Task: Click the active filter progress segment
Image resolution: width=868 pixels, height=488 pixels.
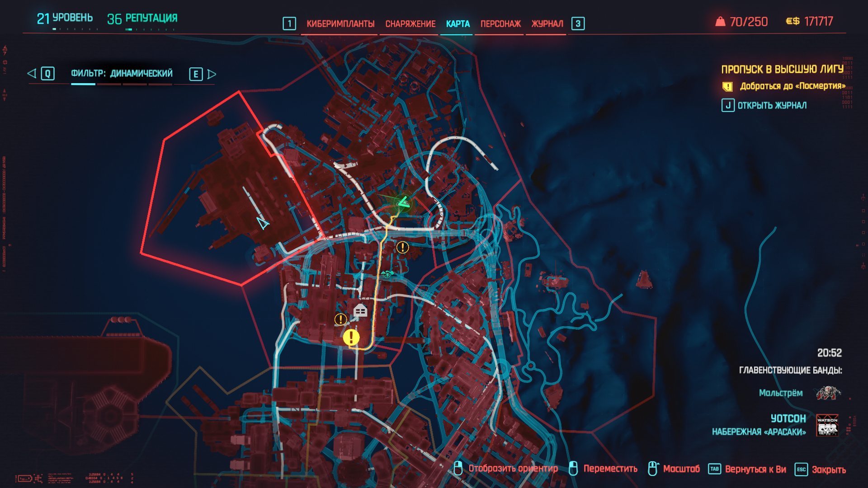Action: pyautogui.click(x=83, y=84)
